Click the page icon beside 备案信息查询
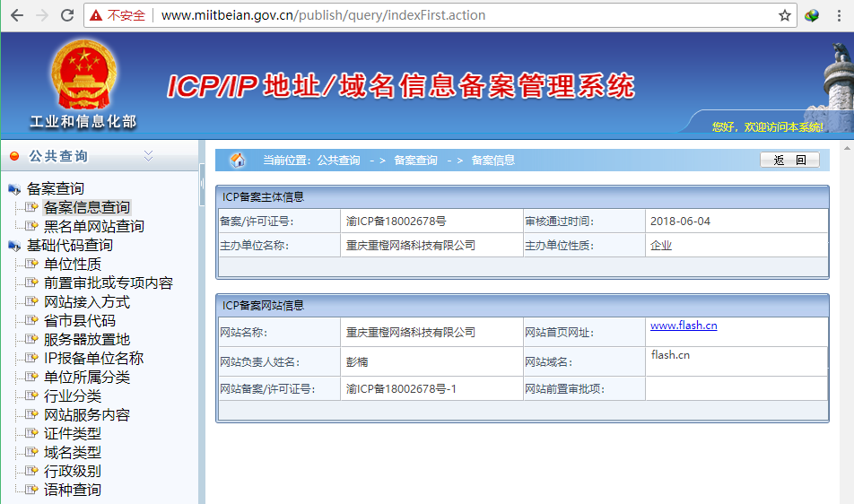The width and height of the screenshot is (854, 504). pos(31,207)
